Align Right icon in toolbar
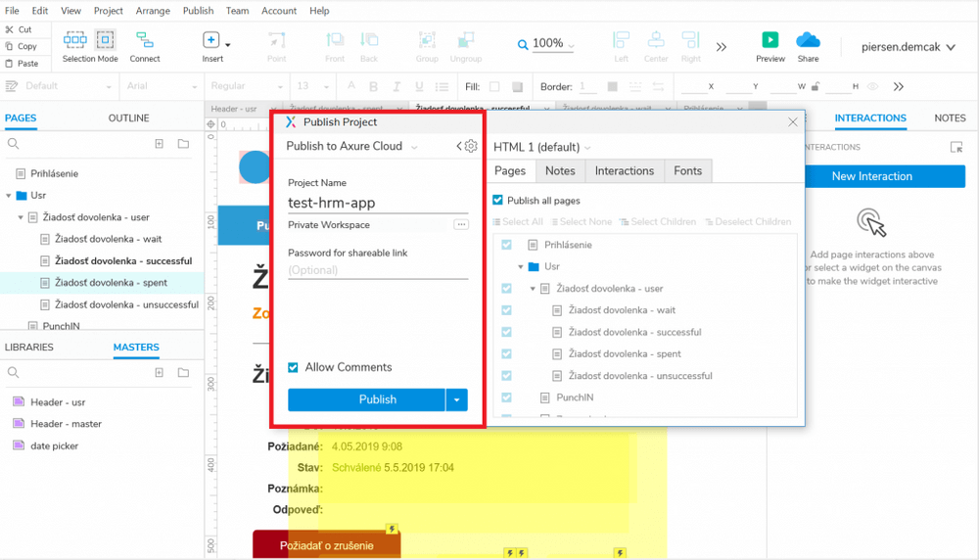The image size is (979, 560). tap(690, 40)
